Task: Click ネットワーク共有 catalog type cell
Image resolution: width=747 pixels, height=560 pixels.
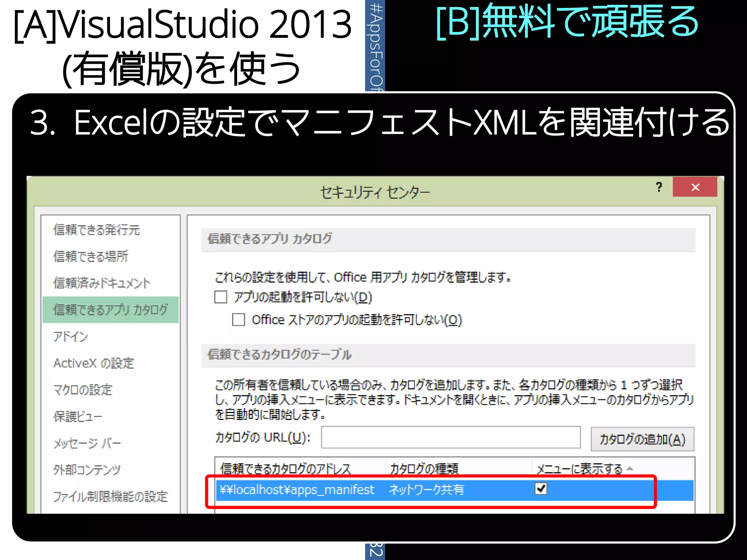Action: click(426, 490)
